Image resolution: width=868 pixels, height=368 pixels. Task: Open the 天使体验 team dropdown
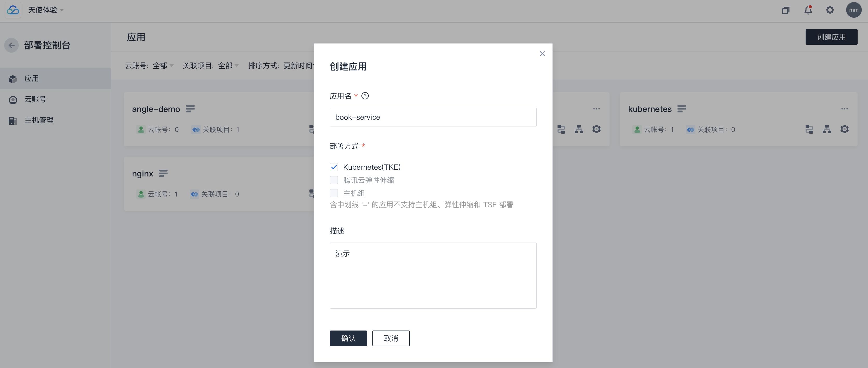46,10
